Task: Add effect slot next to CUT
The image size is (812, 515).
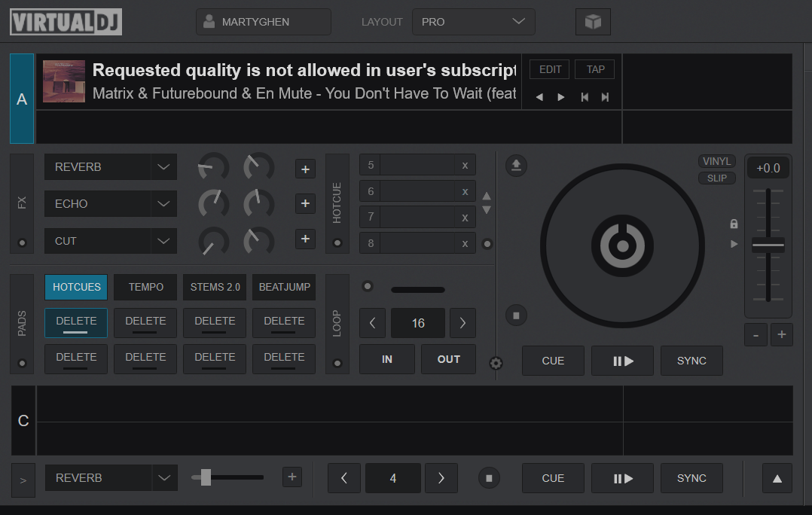Action: [x=306, y=239]
